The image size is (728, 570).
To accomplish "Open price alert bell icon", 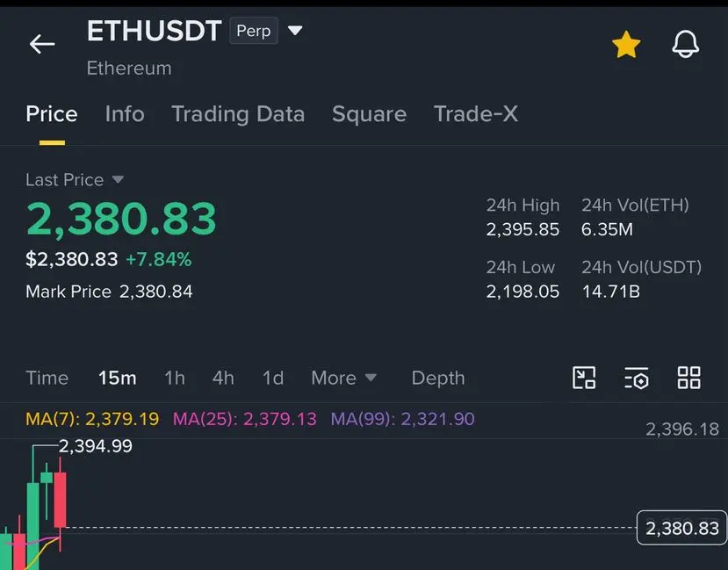I will [x=685, y=44].
